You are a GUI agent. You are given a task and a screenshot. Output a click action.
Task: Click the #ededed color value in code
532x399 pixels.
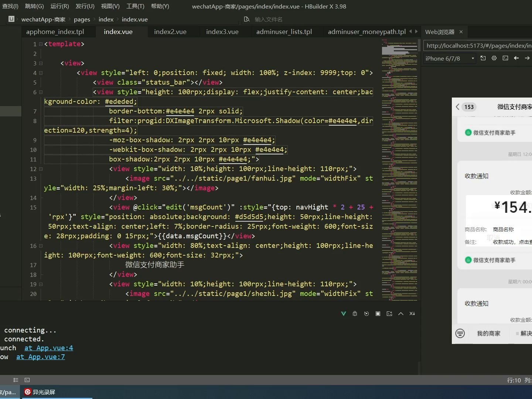pos(119,102)
